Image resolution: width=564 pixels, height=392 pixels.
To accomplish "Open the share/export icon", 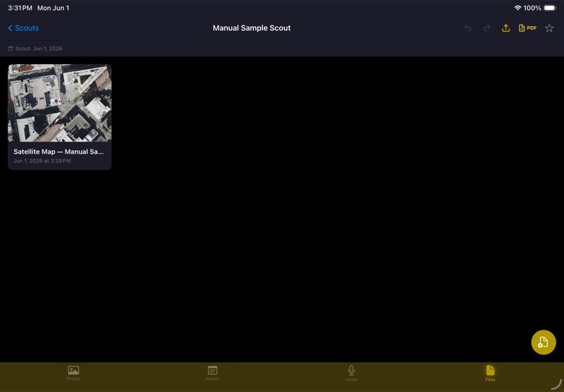I will click(505, 28).
